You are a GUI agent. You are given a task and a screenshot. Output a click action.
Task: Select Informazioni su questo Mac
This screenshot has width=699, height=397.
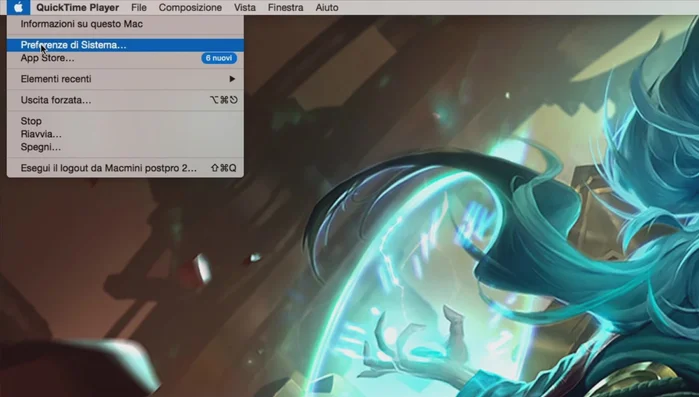pos(125,24)
